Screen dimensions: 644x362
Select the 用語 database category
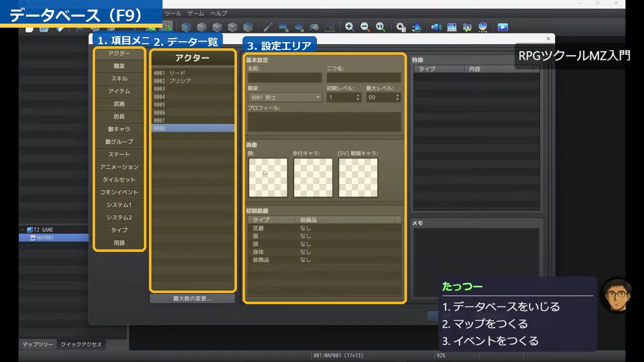coord(119,243)
